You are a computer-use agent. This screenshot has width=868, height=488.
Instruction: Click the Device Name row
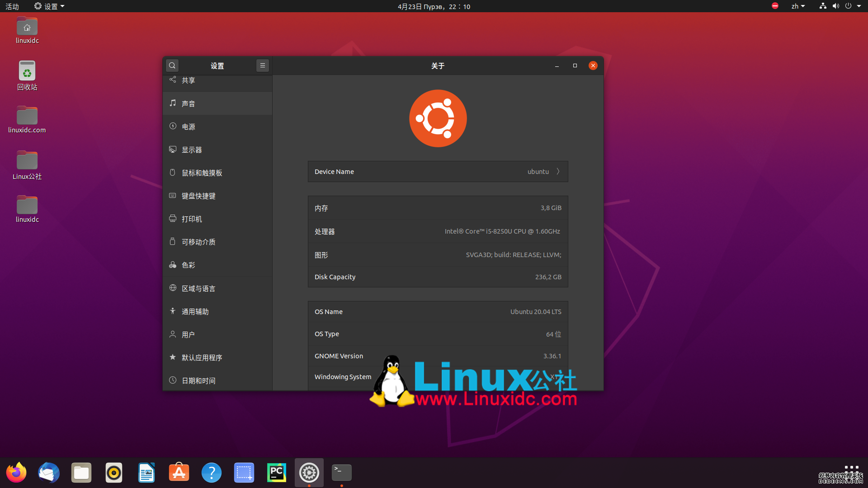coord(438,171)
